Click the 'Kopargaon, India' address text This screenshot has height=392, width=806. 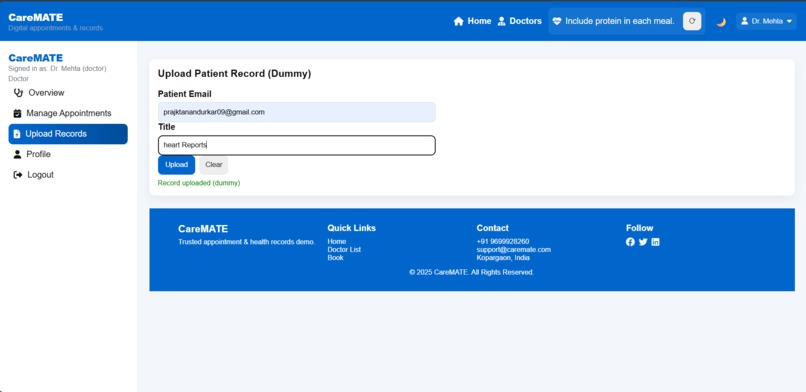503,258
